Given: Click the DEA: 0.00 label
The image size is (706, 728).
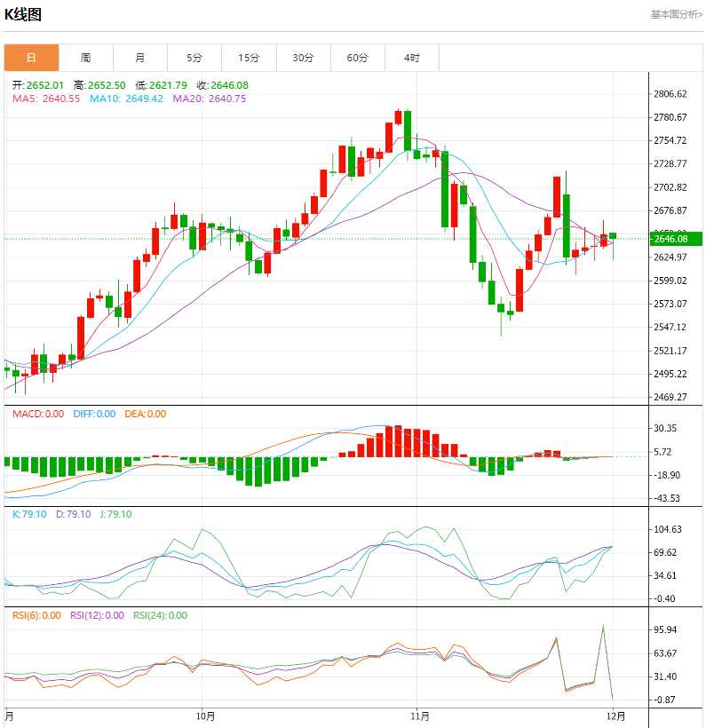Looking at the screenshot, I should click(146, 414).
